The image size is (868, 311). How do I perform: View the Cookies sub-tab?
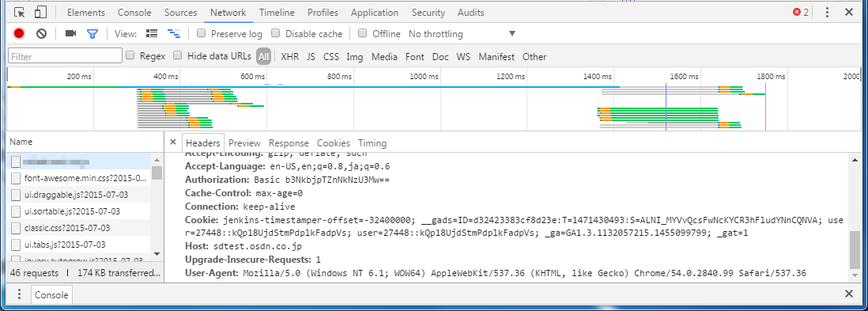click(x=334, y=143)
